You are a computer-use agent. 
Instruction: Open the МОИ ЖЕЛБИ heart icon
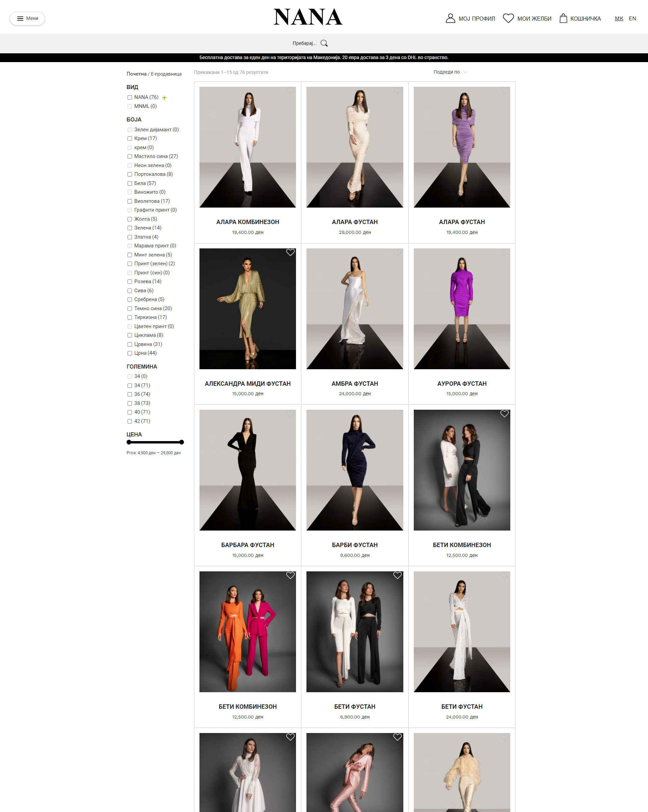[x=508, y=18]
